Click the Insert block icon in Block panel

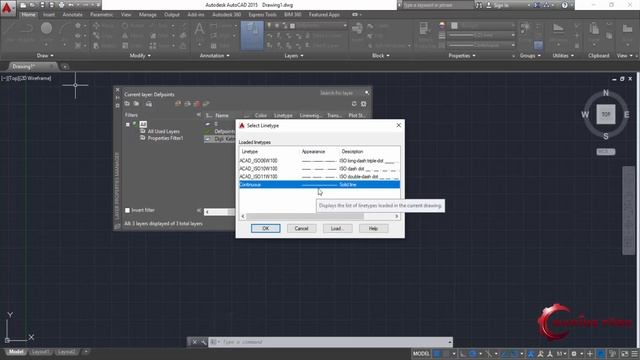click(357, 29)
